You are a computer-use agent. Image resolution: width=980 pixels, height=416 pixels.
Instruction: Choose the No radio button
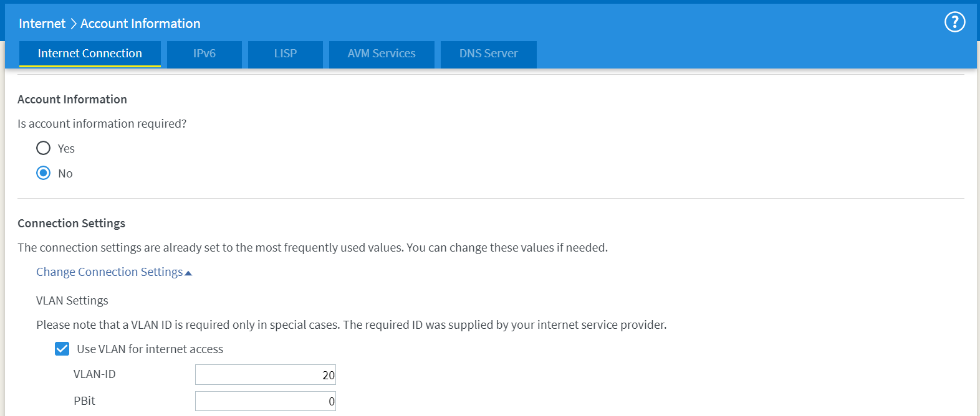[43, 173]
